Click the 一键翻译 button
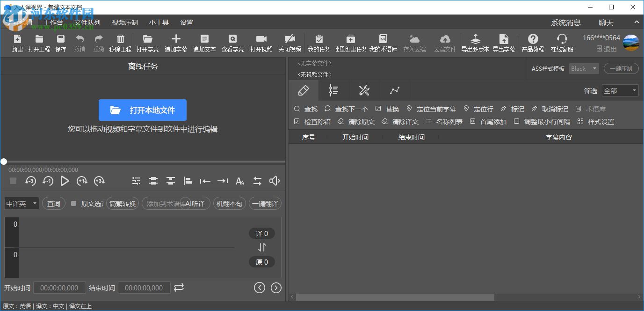The width and height of the screenshot is (644, 311). (265, 204)
